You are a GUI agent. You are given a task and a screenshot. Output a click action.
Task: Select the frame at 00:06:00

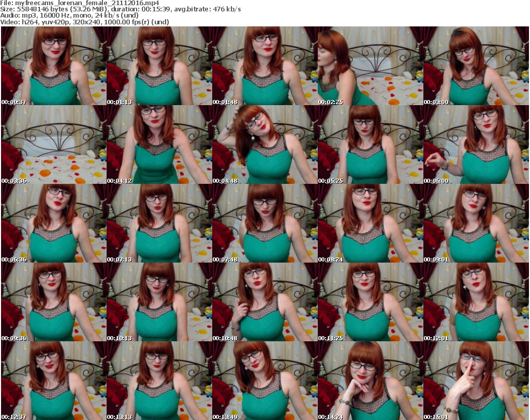(x=476, y=144)
